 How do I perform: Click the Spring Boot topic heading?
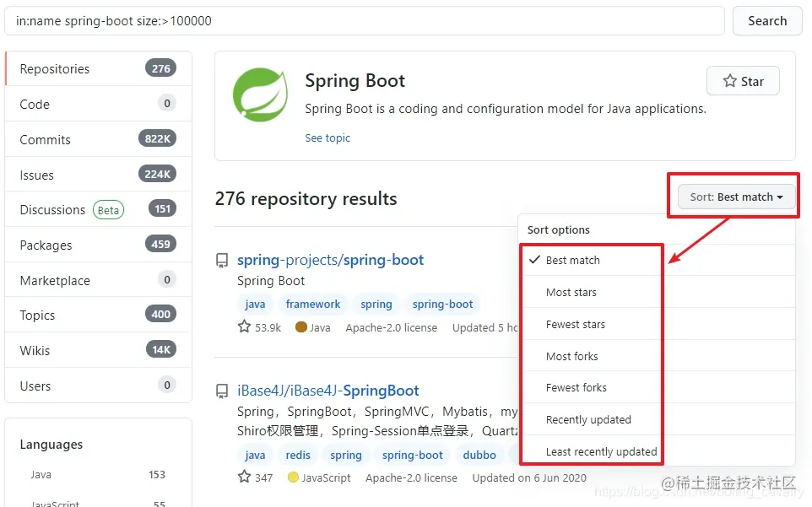(355, 81)
